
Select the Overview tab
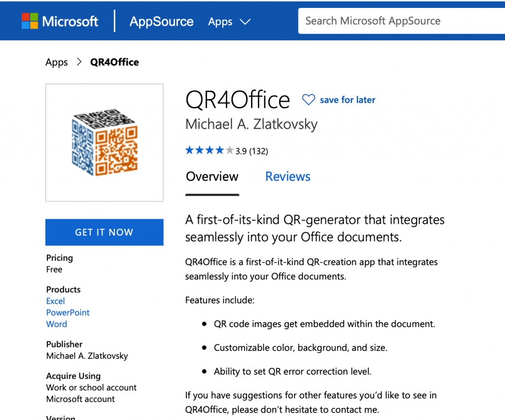point(212,176)
